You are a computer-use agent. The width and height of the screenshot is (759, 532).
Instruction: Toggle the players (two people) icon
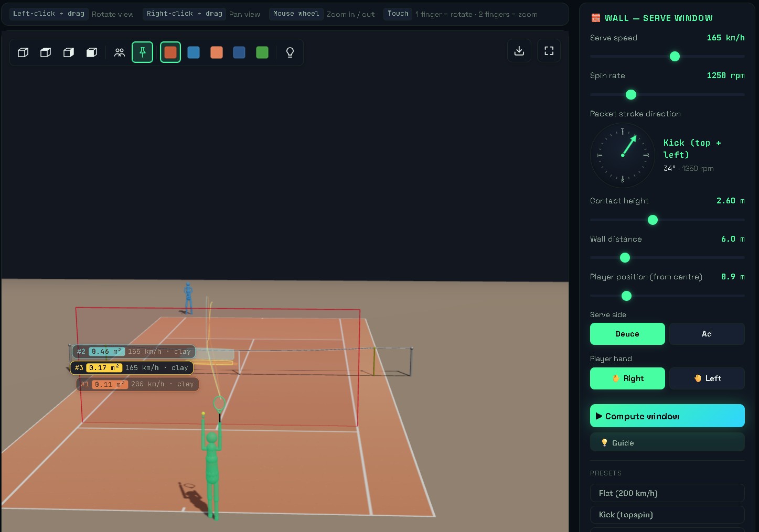point(120,52)
